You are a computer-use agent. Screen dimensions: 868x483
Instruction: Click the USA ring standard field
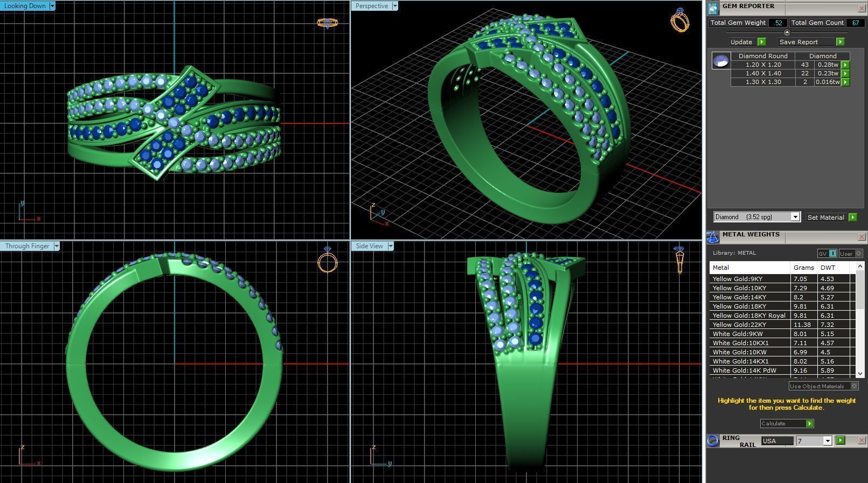point(777,441)
